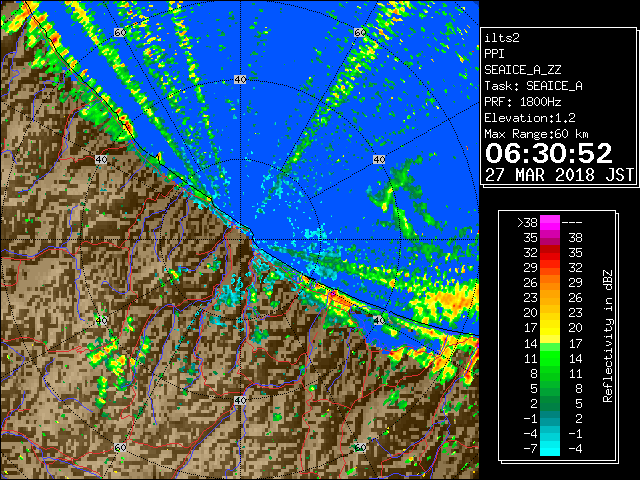Click the 'PRF: 1800Hz' value

pos(522,102)
